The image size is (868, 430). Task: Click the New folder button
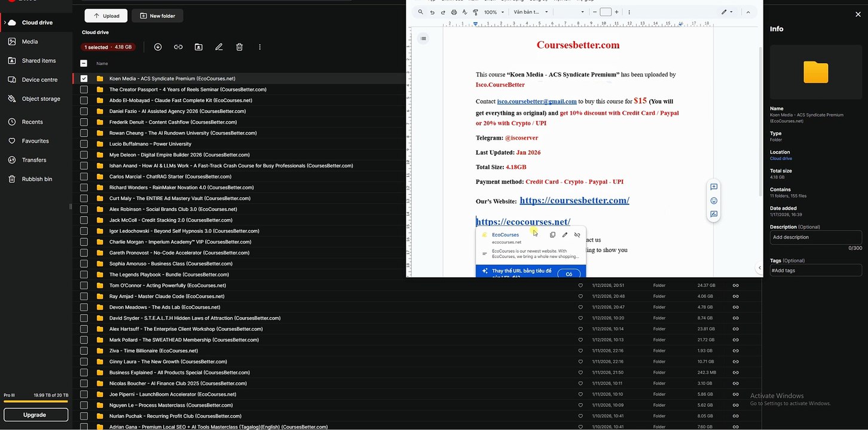pyautogui.click(x=157, y=16)
